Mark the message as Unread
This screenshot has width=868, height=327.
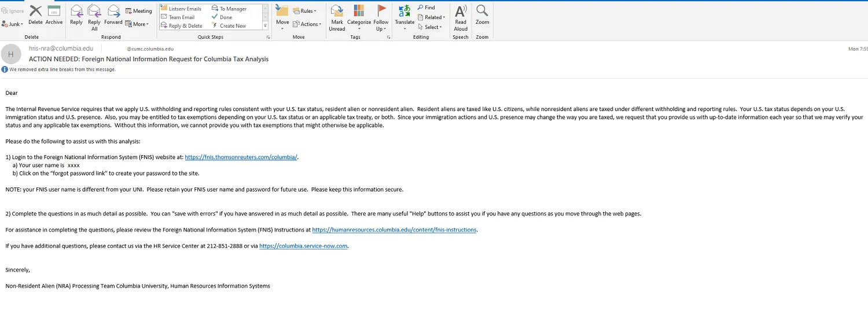[x=337, y=17]
